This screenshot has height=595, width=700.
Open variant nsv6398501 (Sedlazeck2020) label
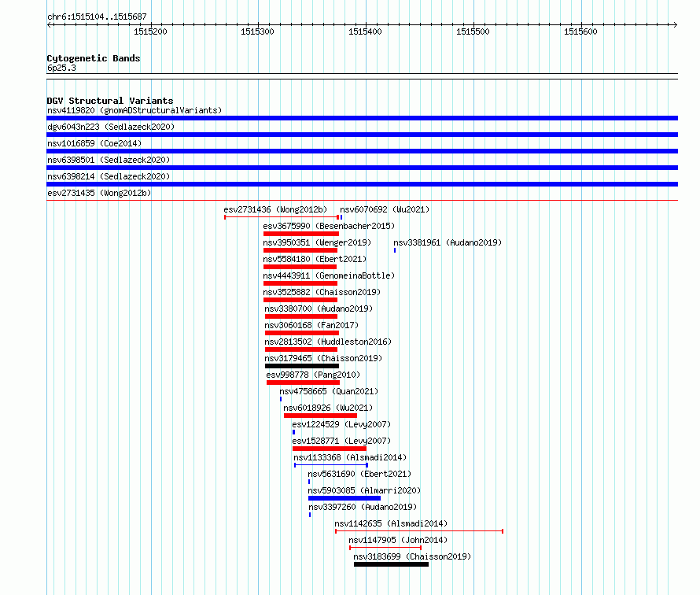[109, 160]
